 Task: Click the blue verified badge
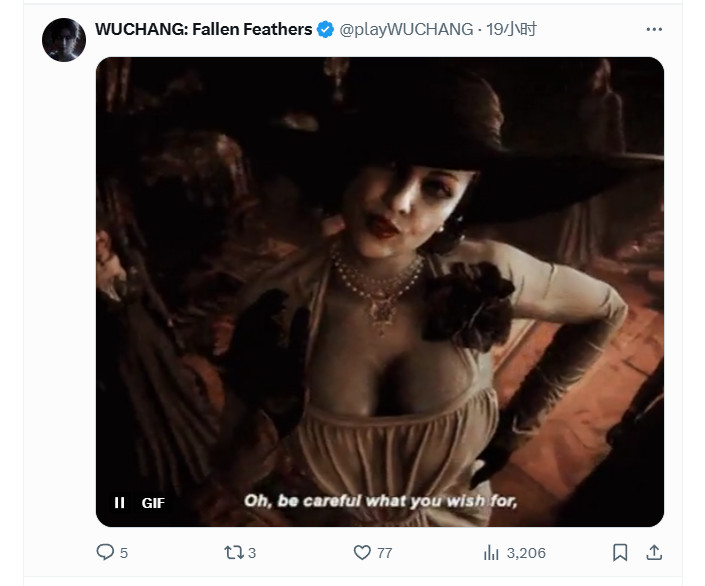[326, 30]
